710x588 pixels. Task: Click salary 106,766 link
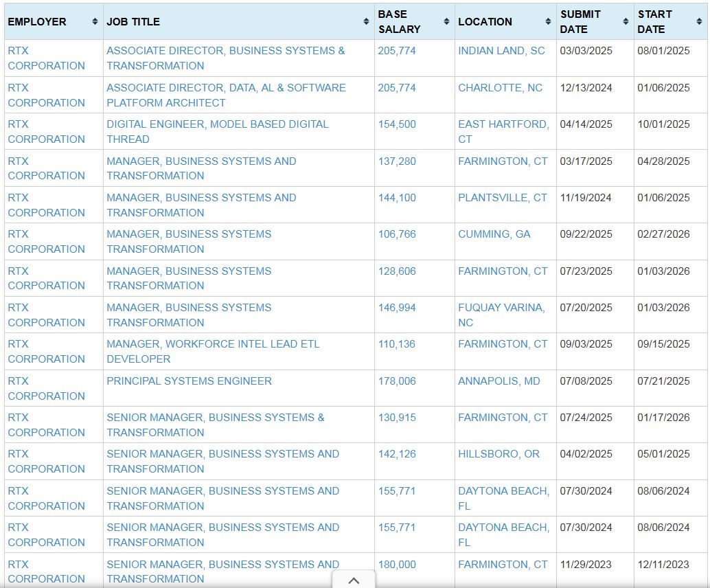[x=397, y=234]
